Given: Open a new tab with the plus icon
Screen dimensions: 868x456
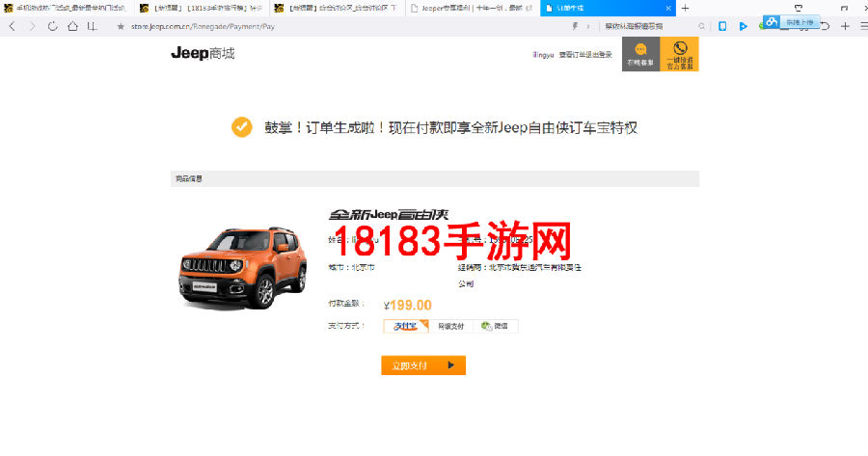Looking at the screenshot, I should (686, 8).
